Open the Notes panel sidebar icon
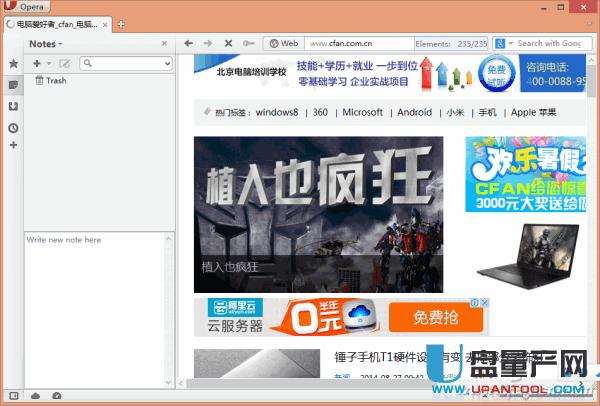Screen dimensions: 600x406 coord(13,85)
